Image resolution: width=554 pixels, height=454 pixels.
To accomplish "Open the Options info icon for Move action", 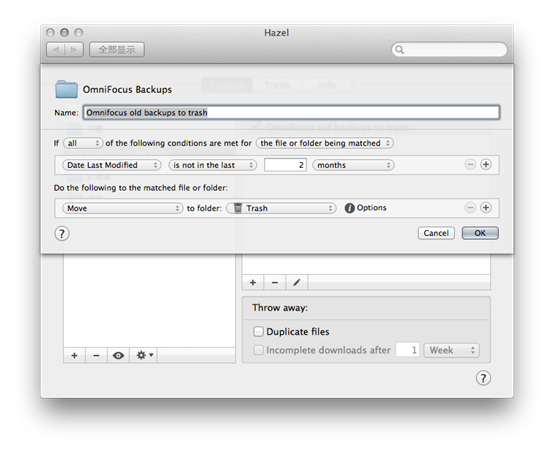I will coord(349,208).
